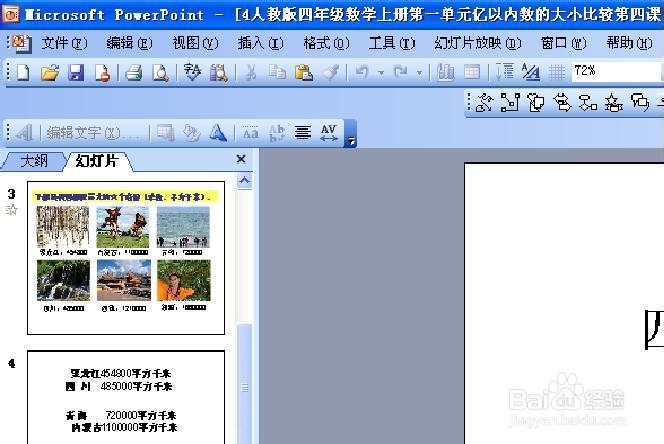Viewport: 664px width, 444px height.
Task: Open the 编辑(E) menu
Action: click(x=129, y=43)
